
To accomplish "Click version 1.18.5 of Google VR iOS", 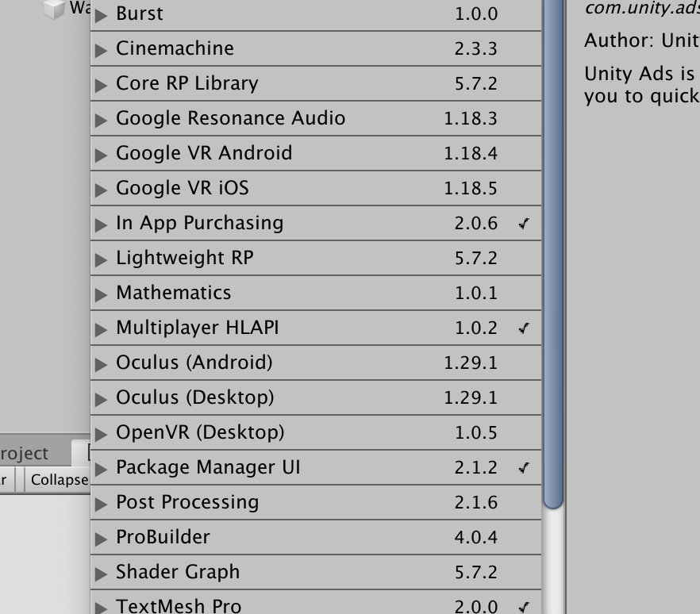I will (x=471, y=188).
